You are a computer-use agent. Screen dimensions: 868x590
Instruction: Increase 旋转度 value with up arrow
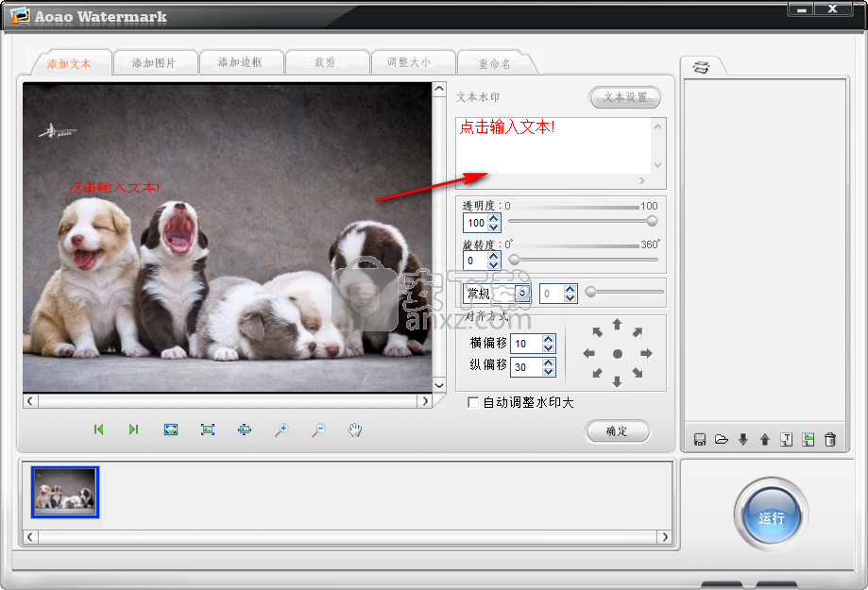tap(494, 256)
